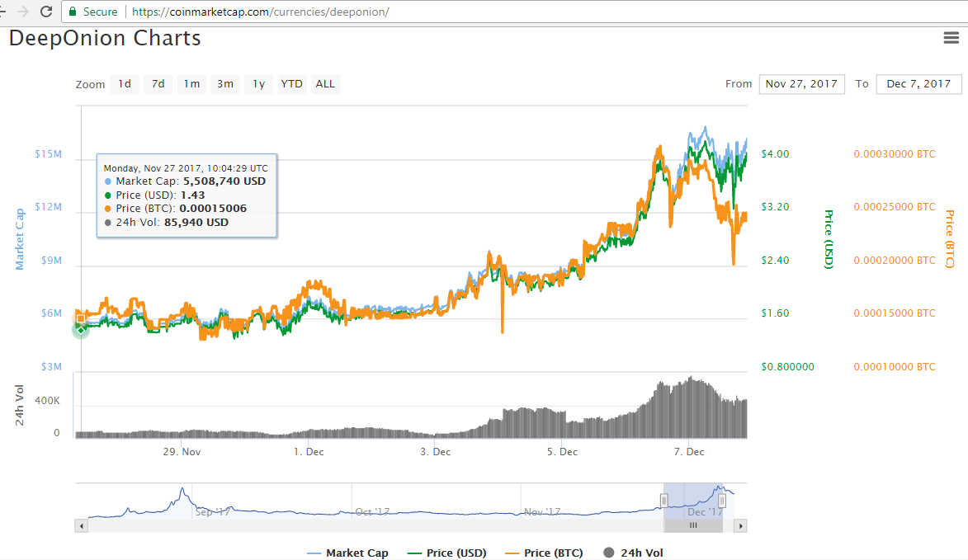Click the 400K volume axis label
The image size is (968, 560).
[x=48, y=401]
